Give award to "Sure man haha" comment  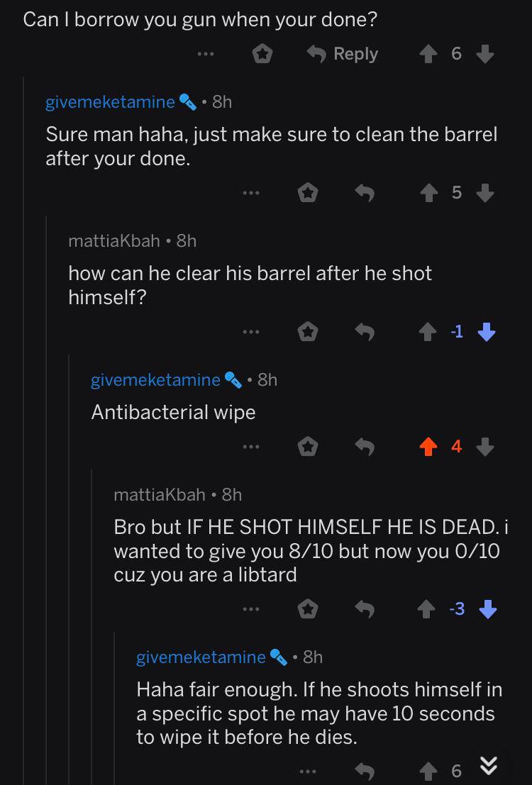point(307,193)
